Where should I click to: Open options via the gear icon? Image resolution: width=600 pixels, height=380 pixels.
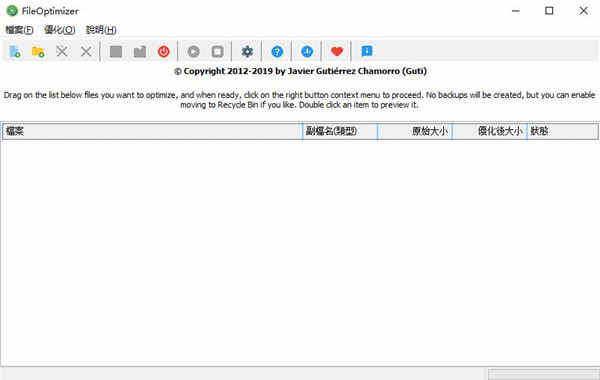247,51
